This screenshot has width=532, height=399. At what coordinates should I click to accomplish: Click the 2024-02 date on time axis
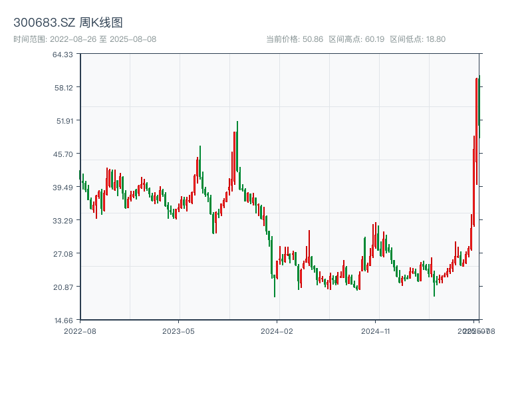[277, 331]
